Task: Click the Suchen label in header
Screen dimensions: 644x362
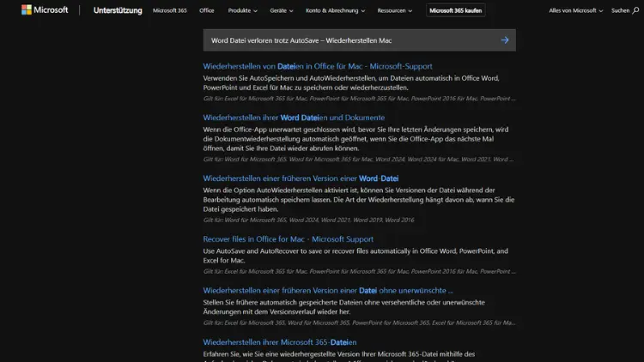Action: [x=620, y=11]
